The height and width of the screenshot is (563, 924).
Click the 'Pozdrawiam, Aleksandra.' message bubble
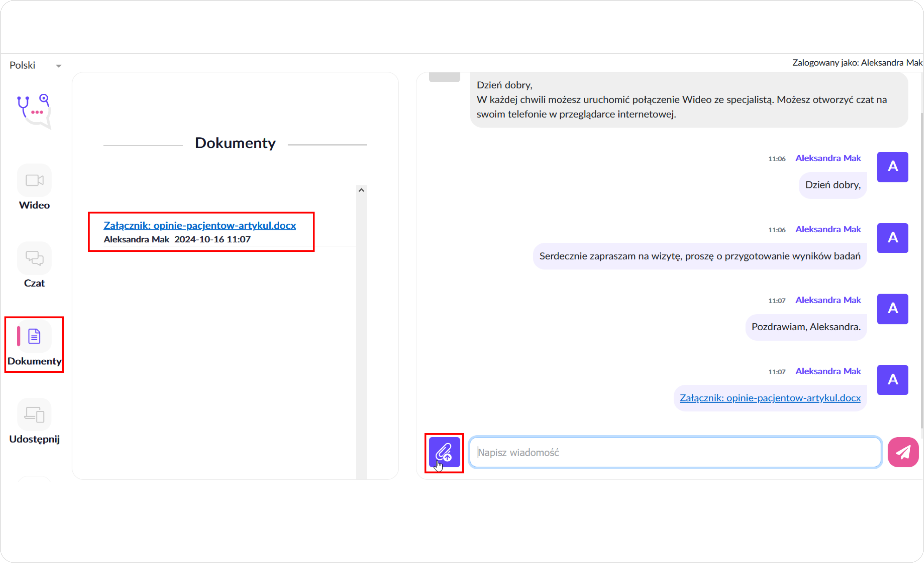(x=806, y=327)
